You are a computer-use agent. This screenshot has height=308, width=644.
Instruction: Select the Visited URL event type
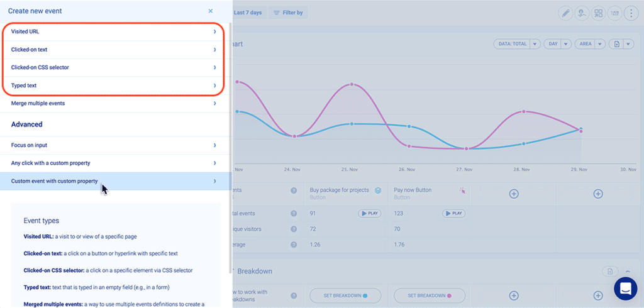coord(113,31)
